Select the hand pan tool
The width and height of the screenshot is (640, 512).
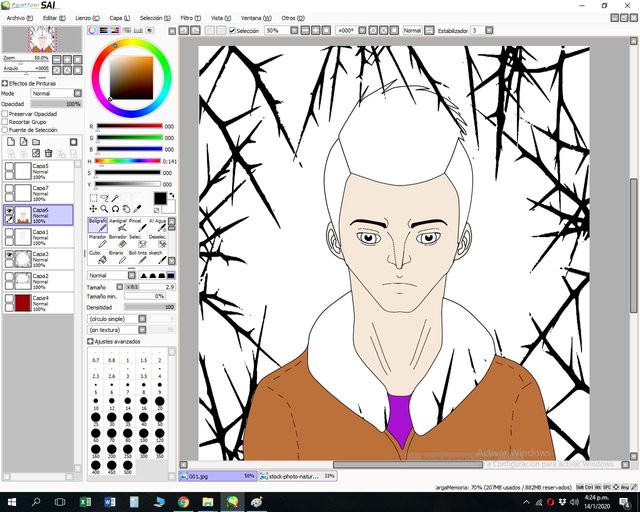[x=127, y=209]
